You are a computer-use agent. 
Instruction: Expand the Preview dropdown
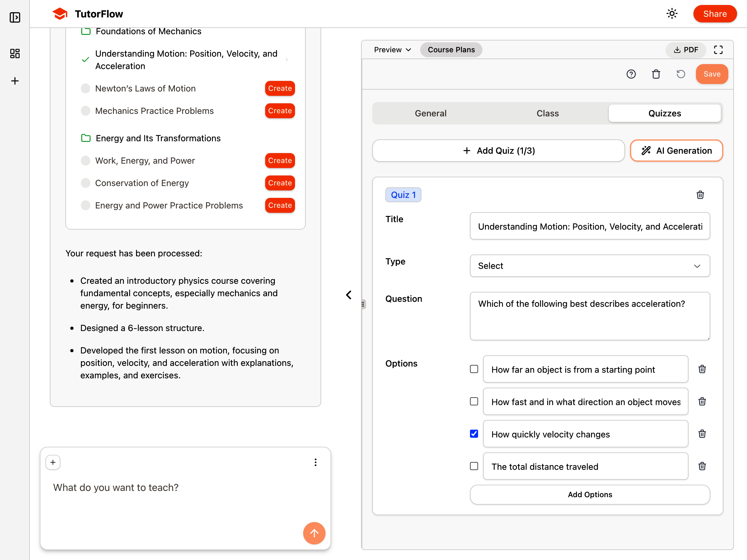click(x=392, y=50)
